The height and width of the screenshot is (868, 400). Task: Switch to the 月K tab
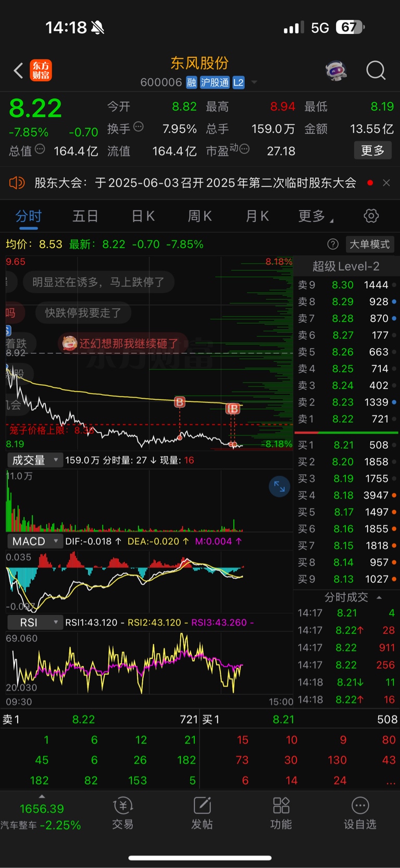[x=257, y=216]
